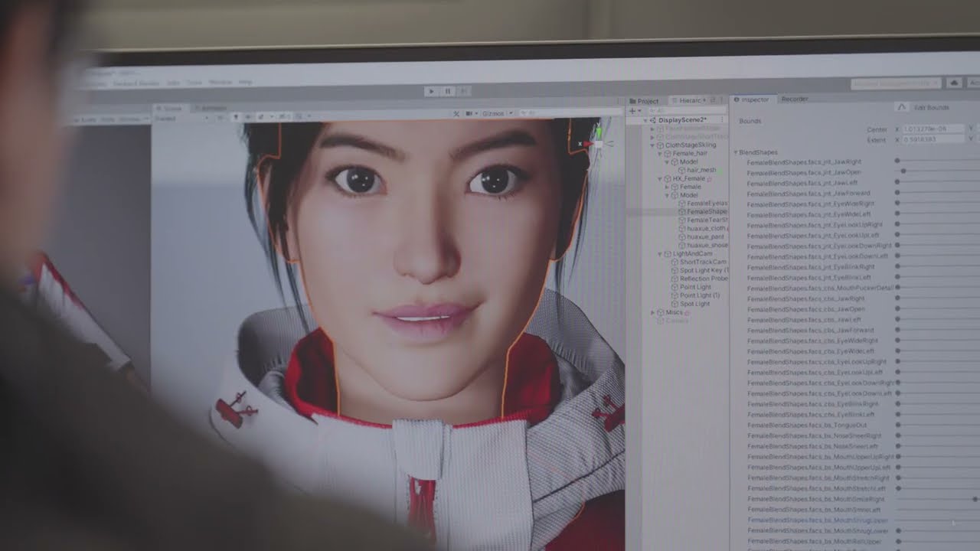Click the HX_Female favorite star

tap(709, 178)
